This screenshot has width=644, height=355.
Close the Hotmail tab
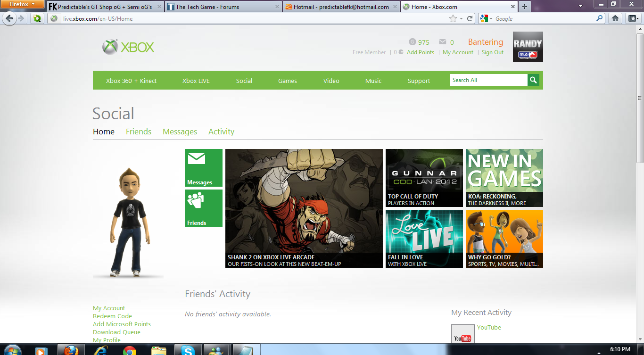(395, 7)
